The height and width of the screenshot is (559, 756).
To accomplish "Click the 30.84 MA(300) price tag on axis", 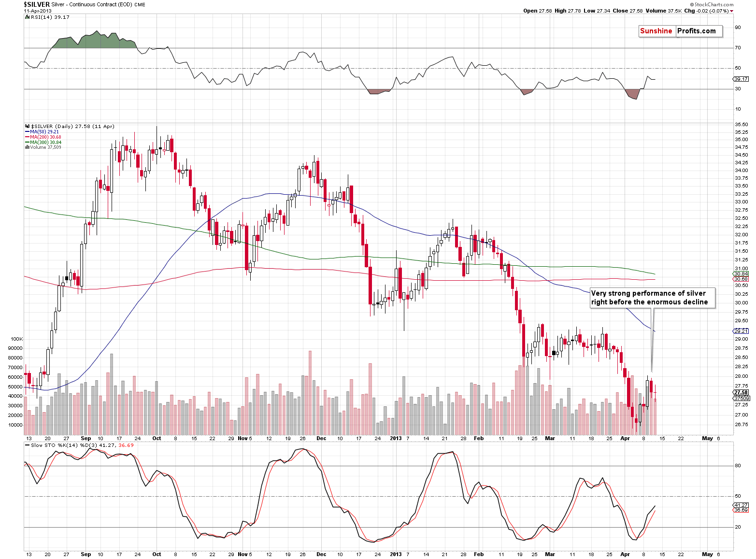I will tap(741, 274).
